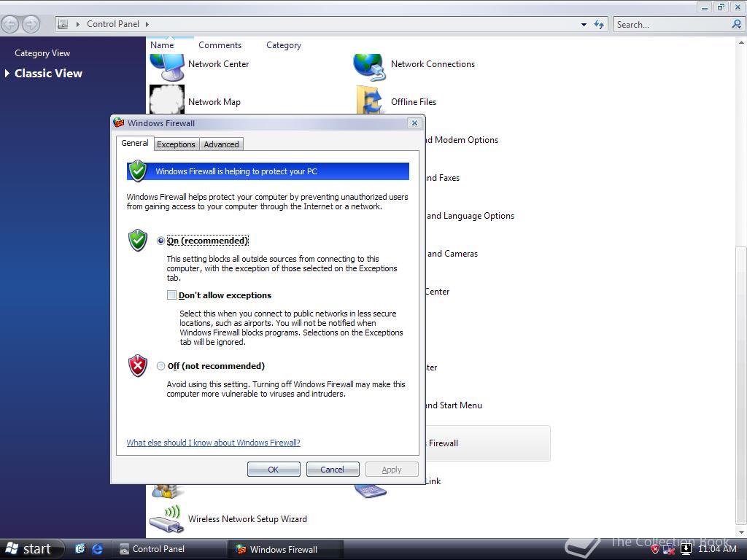
Task: Open the Network Map label
Action: [214, 102]
